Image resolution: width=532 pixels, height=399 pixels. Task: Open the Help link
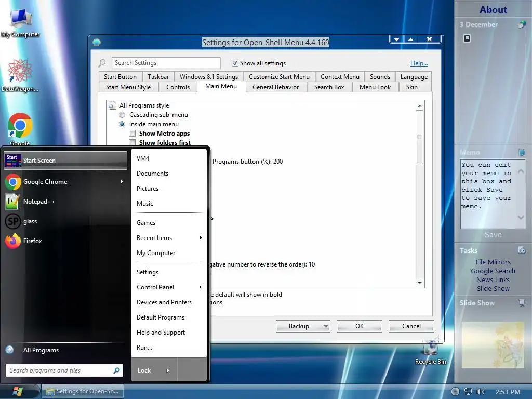point(419,63)
